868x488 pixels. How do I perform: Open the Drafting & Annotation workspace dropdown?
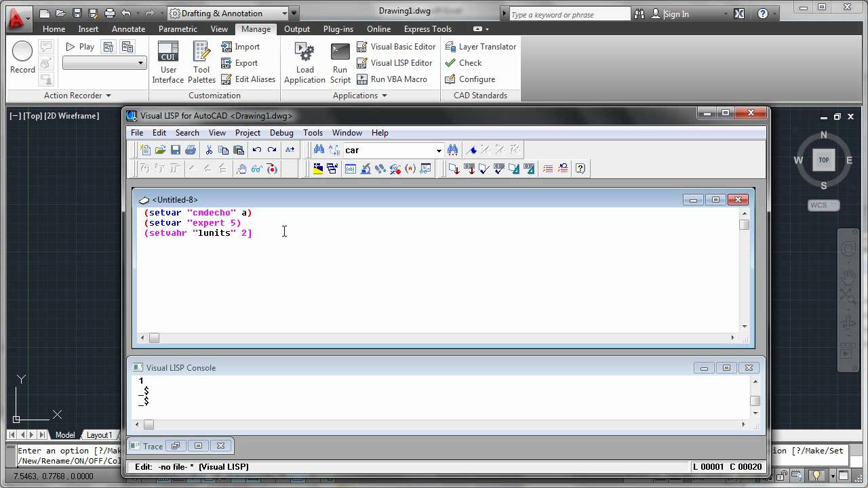228,13
